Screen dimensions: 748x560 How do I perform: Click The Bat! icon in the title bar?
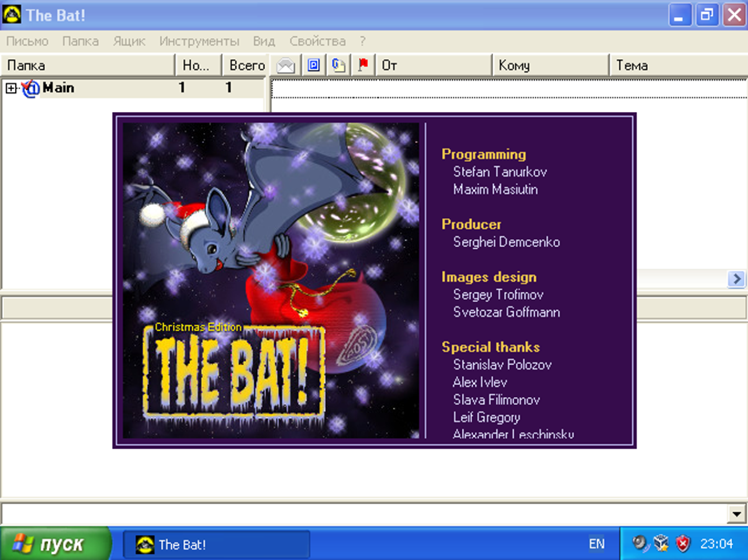click(x=12, y=14)
